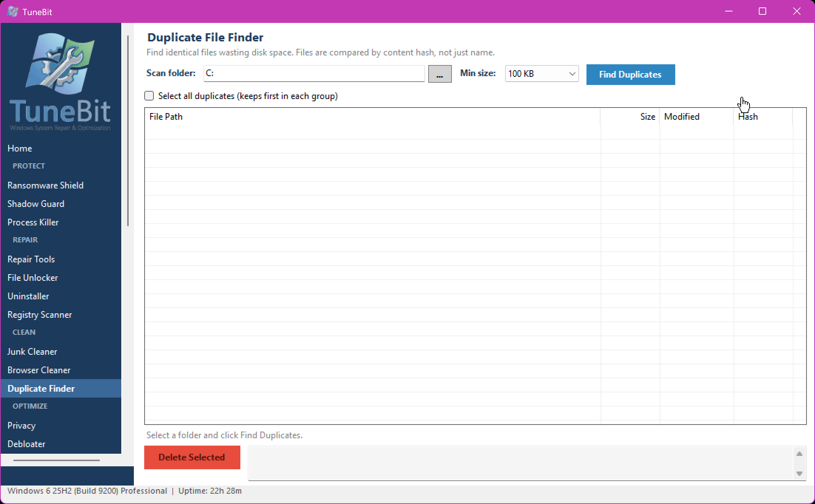This screenshot has height=504, width=815.
Task: Close the TuneBit window
Action: [x=797, y=11]
